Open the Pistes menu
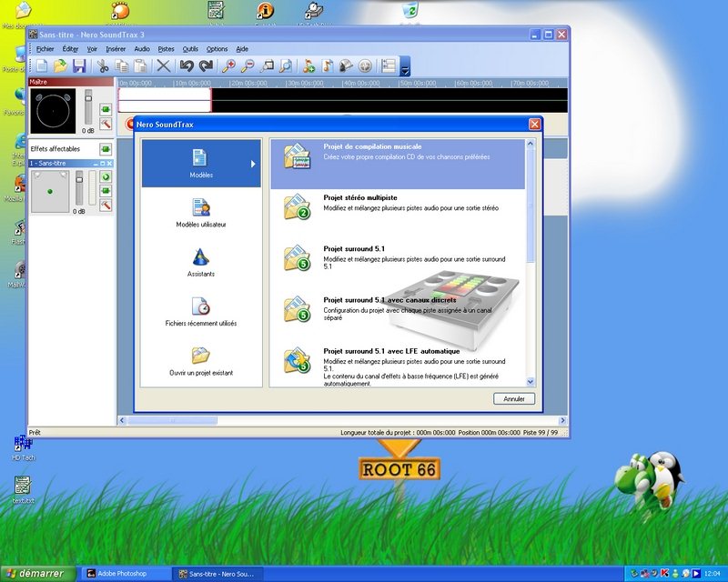Viewport: 728px width, 582px height. tap(166, 49)
